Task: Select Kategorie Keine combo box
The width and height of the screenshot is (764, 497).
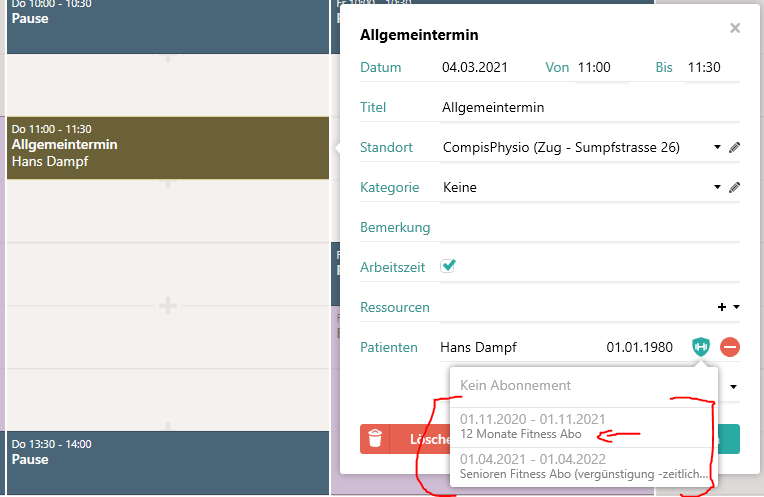Action: click(x=580, y=188)
